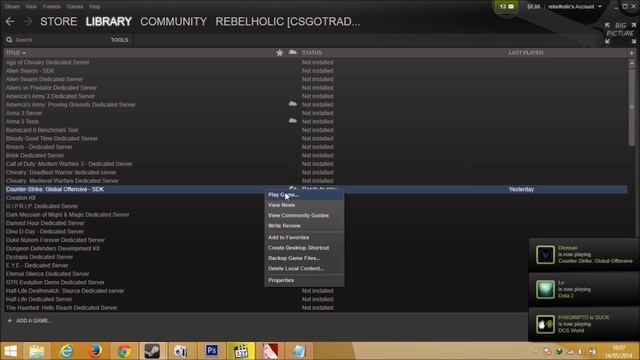Open the Help menu
Viewport: 640px width, 360px height.
coord(95,7)
